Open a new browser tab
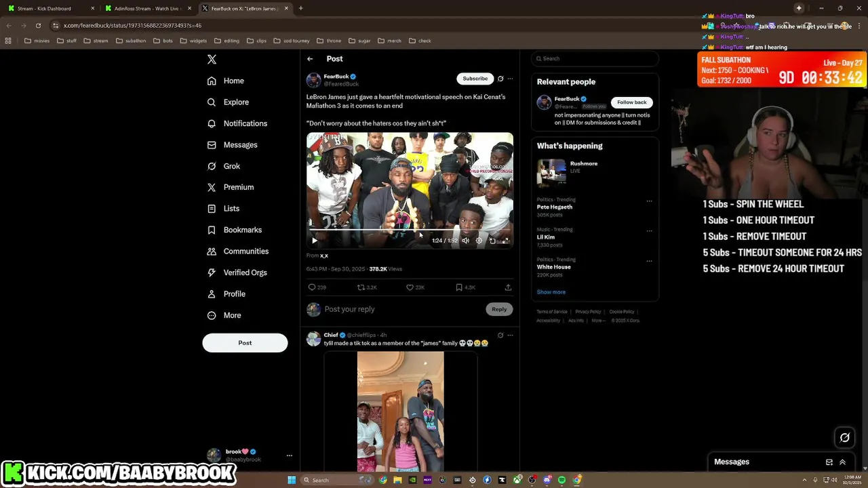Viewport: 868px width, 488px height. click(300, 8)
